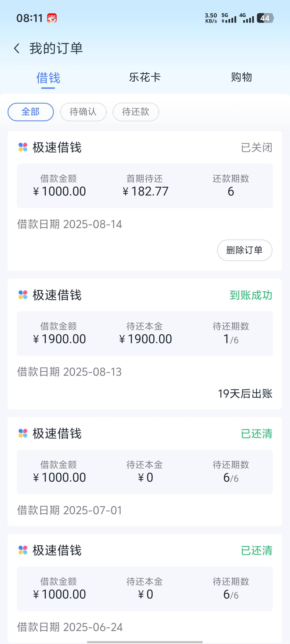Tap the red app notification icon in status bar
Screen dimensions: 290x644
(x=52, y=18)
